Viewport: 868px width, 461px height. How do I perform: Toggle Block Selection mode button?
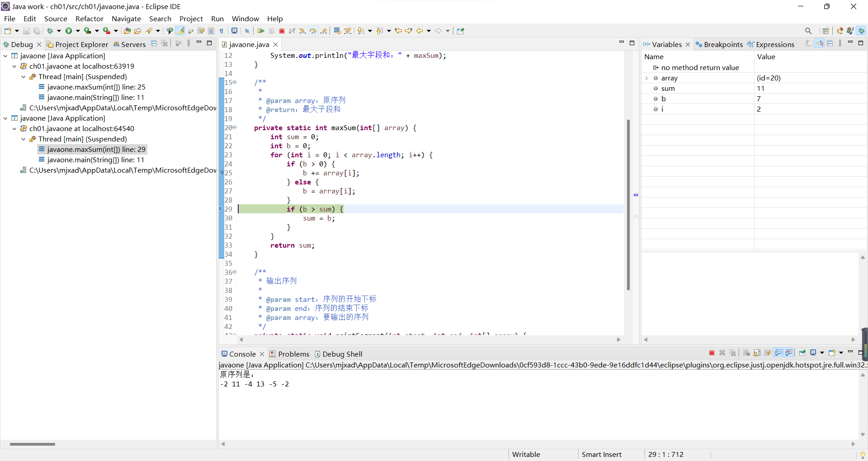click(x=211, y=31)
